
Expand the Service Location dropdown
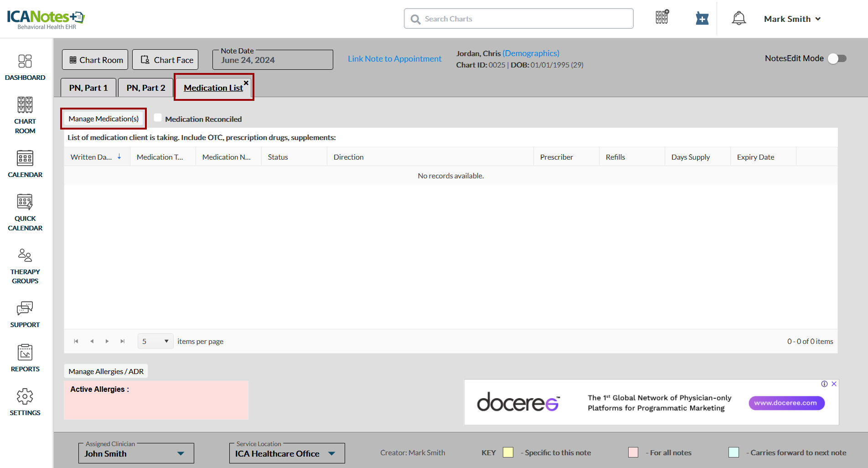(331, 453)
